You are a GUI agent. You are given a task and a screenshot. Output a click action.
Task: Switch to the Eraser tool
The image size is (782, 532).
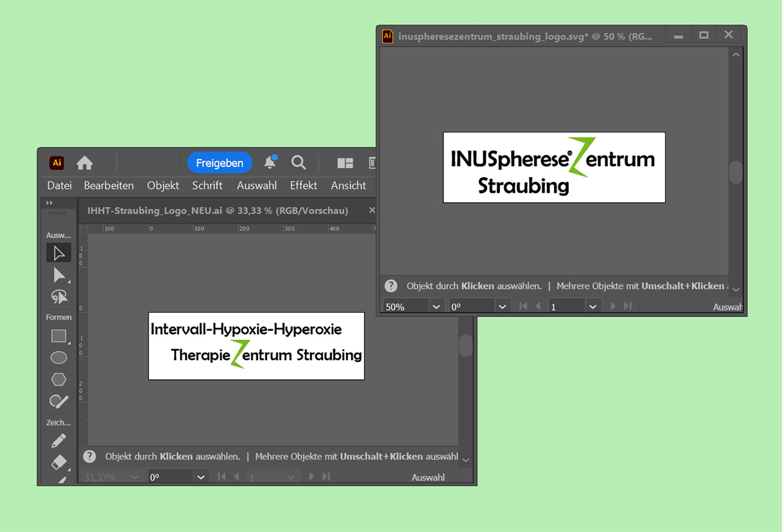tap(59, 462)
